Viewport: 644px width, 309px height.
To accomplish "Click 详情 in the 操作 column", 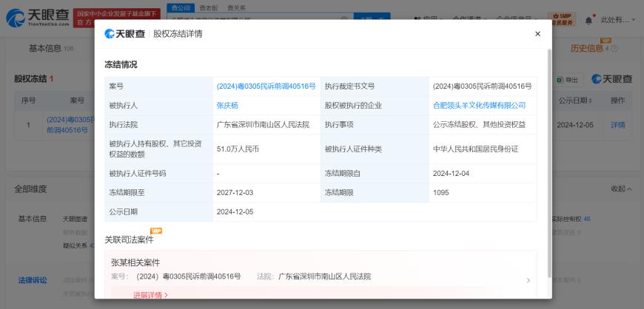I will (x=617, y=125).
